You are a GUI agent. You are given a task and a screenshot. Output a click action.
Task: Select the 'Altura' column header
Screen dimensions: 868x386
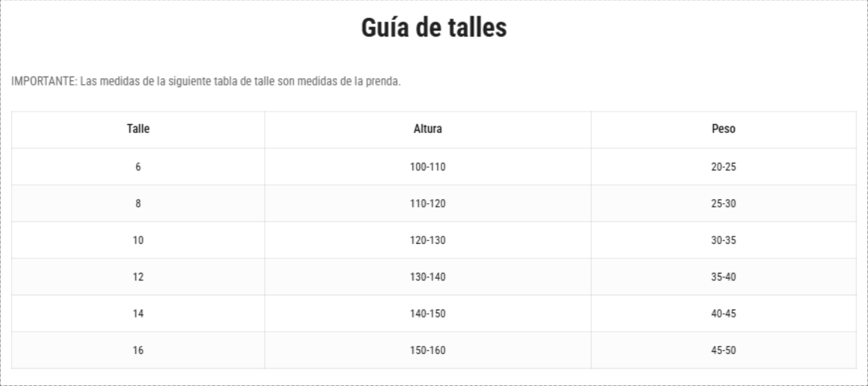pyautogui.click(x=427, y=129)
